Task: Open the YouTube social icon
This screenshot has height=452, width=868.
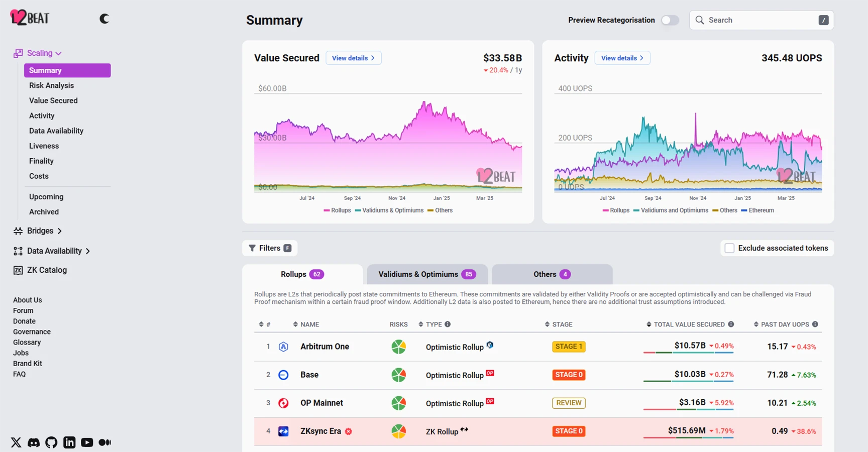Action: pos(87,442)
